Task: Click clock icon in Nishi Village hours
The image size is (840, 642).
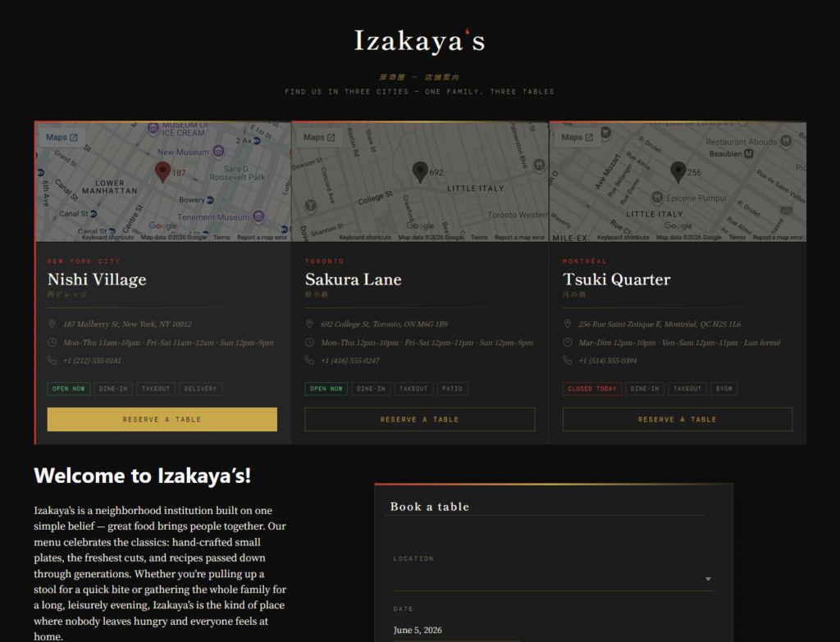Action: (x=52, y=342)
